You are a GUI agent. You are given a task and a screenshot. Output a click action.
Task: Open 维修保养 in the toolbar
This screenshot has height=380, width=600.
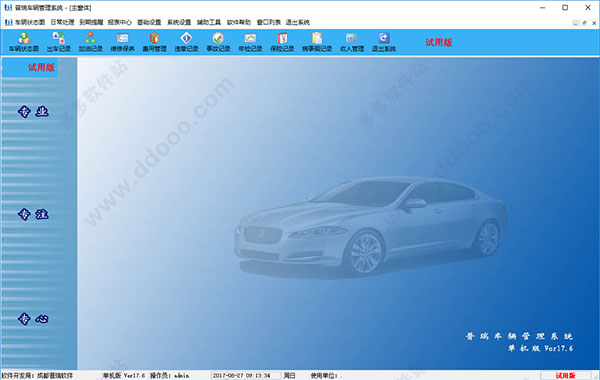[x=122, y=42]
